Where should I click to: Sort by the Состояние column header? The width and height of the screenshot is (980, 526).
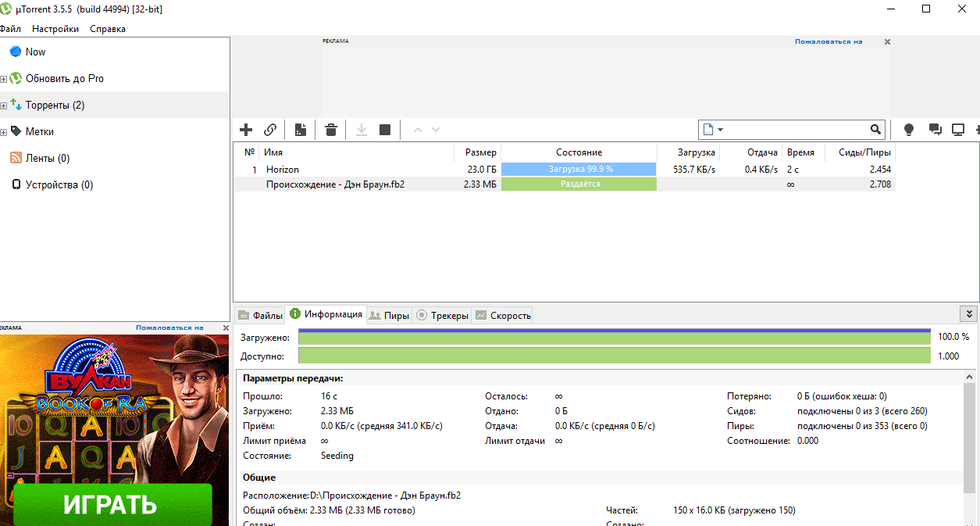(579, 152)
